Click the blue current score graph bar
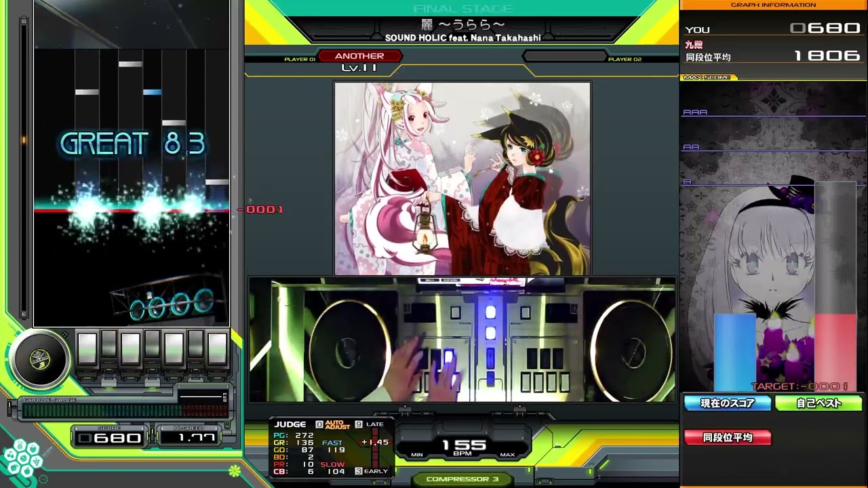The image size is (868, 488). pyautogui.click(x=734, y=352)
